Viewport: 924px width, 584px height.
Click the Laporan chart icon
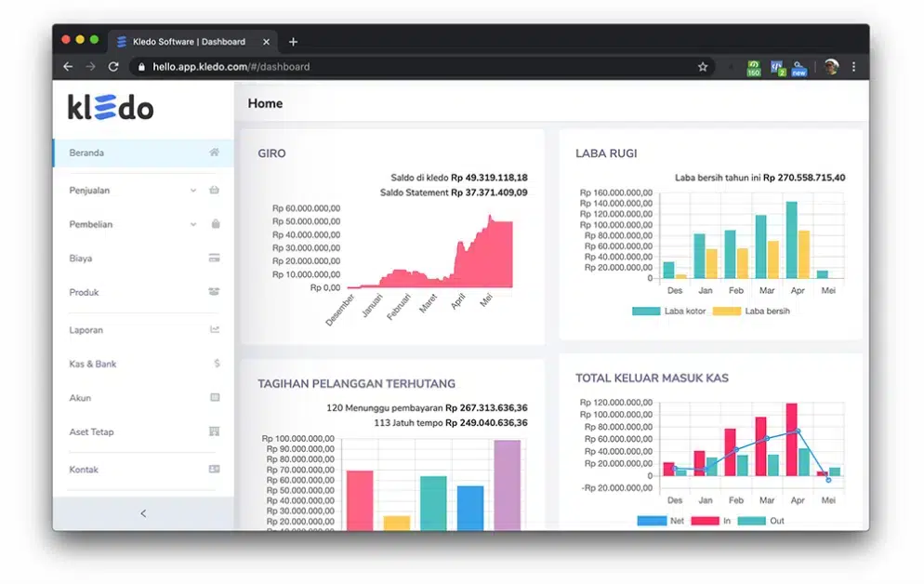(215, 329)
